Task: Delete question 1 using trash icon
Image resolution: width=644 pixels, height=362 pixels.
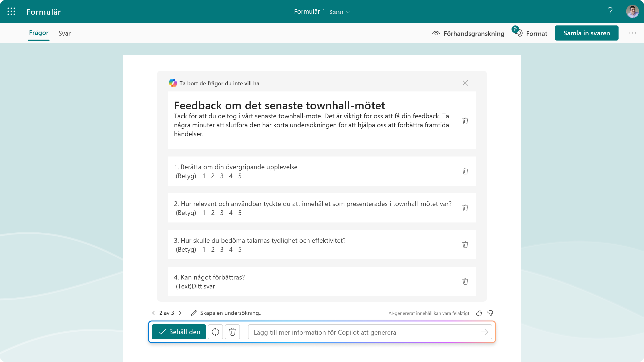Action: [x=465, y=171]
